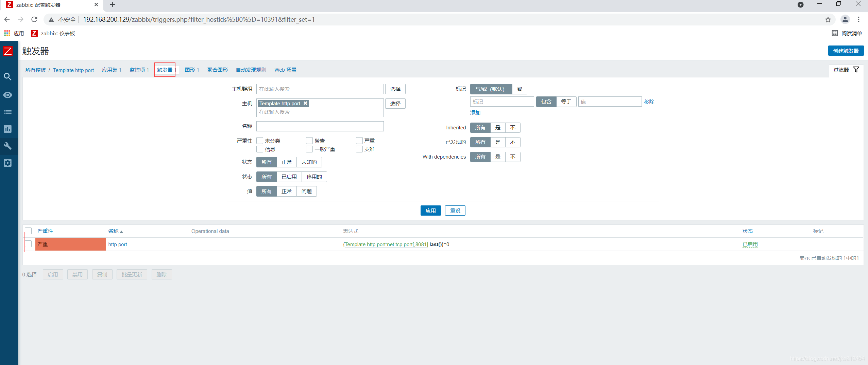Viewport: 868px width, 365px height.
Task: Open the sidebar search magnifier
Action: click(x=7, y=77)
